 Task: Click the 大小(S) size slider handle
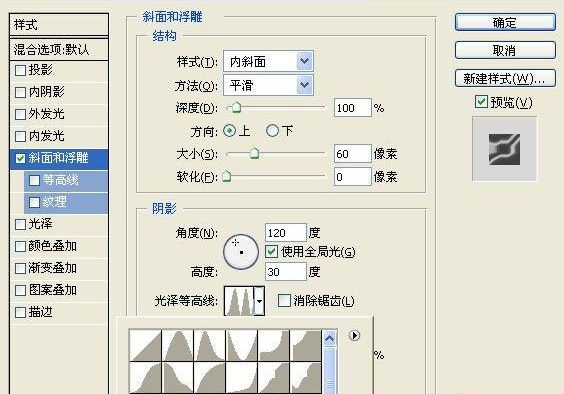point(255,153)
